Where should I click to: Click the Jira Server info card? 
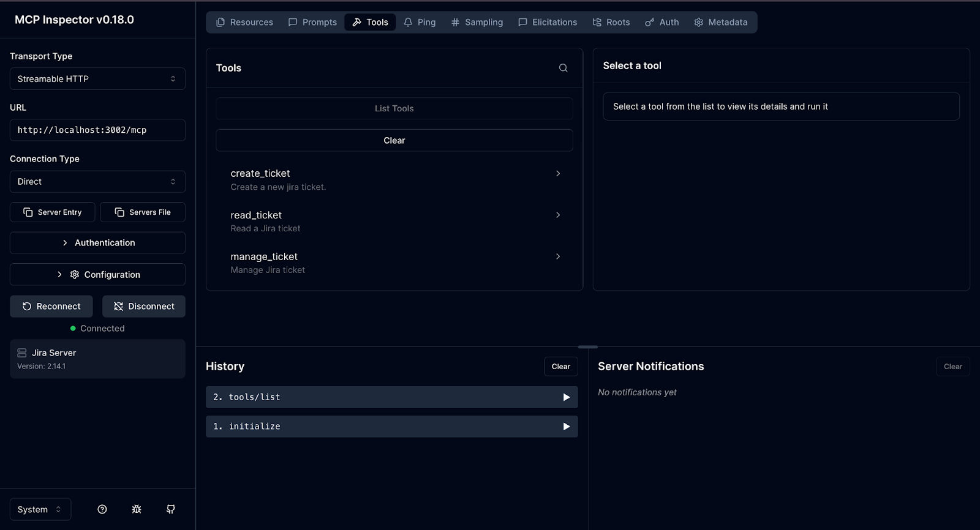(x=97, y=359)
